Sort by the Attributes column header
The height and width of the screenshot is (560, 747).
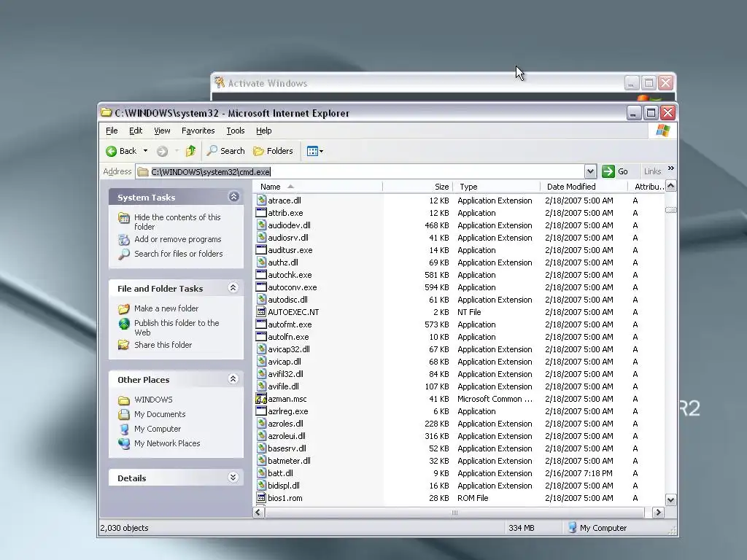[646, 187]
